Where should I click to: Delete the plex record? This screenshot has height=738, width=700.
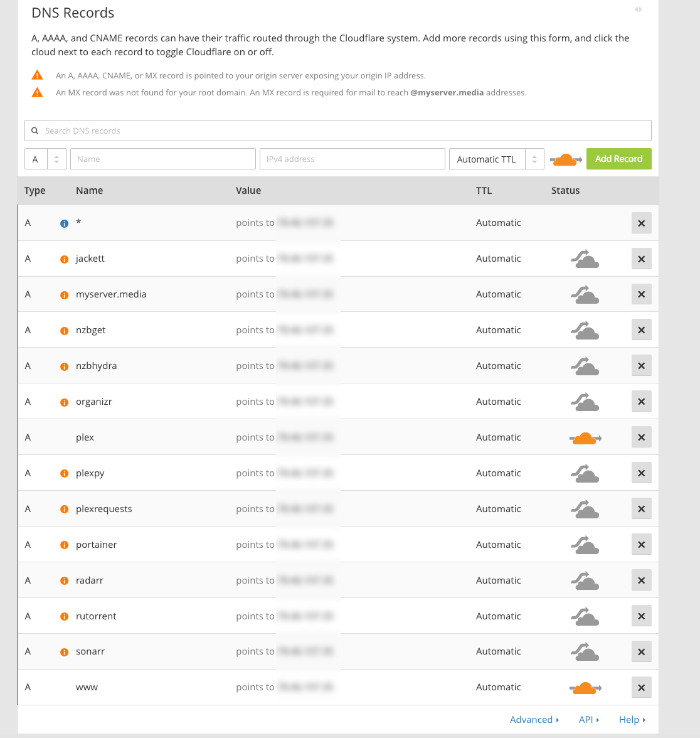(x=641, y=437)
